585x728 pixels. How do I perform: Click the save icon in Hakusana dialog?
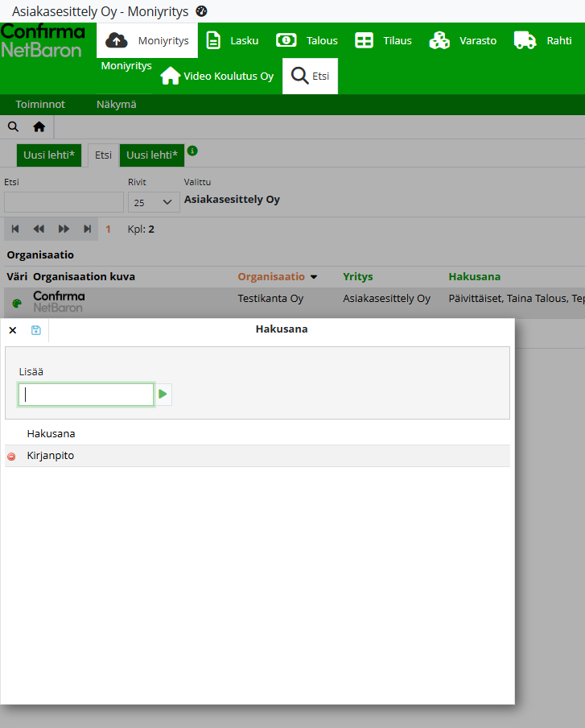pyautogui.click(x=36, y=330)
